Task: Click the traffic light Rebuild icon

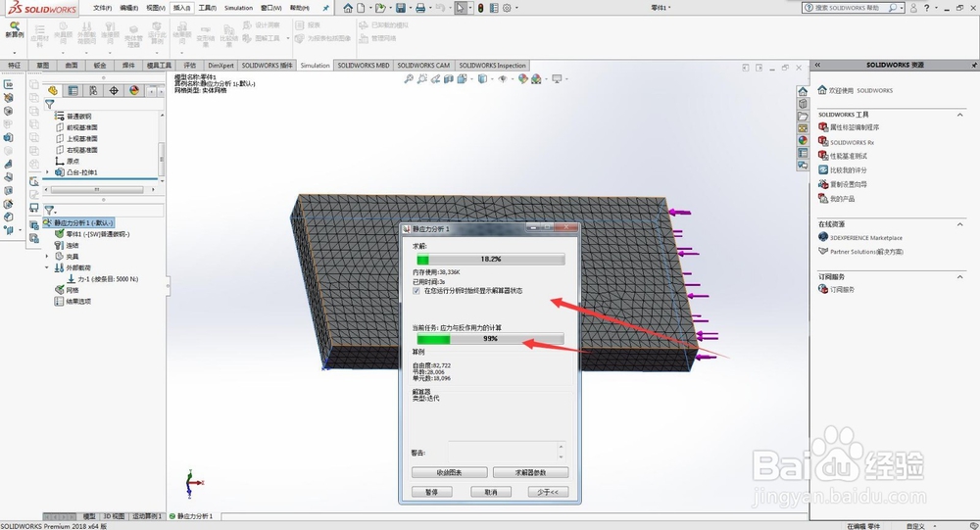Action: click(480, 8)
